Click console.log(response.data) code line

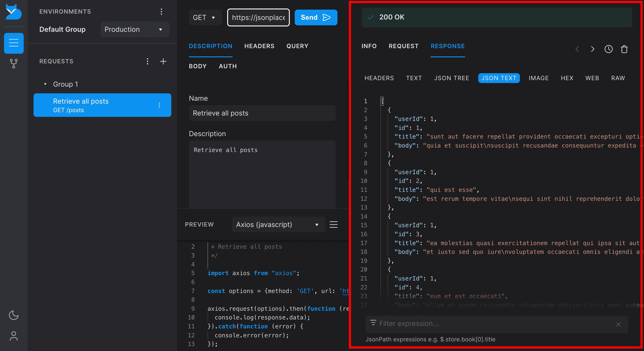point(262,317)
